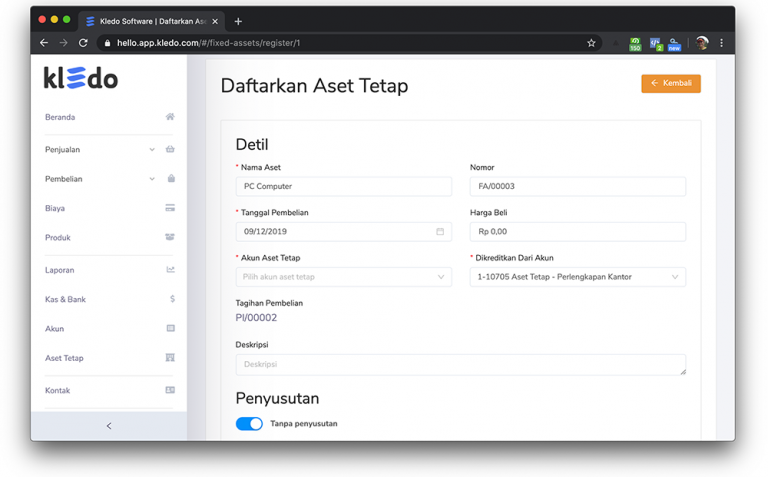Screen dimensions: 768x477
Task: Toggle the Tanpa penyusutan switch
Action: click(249, 424)
